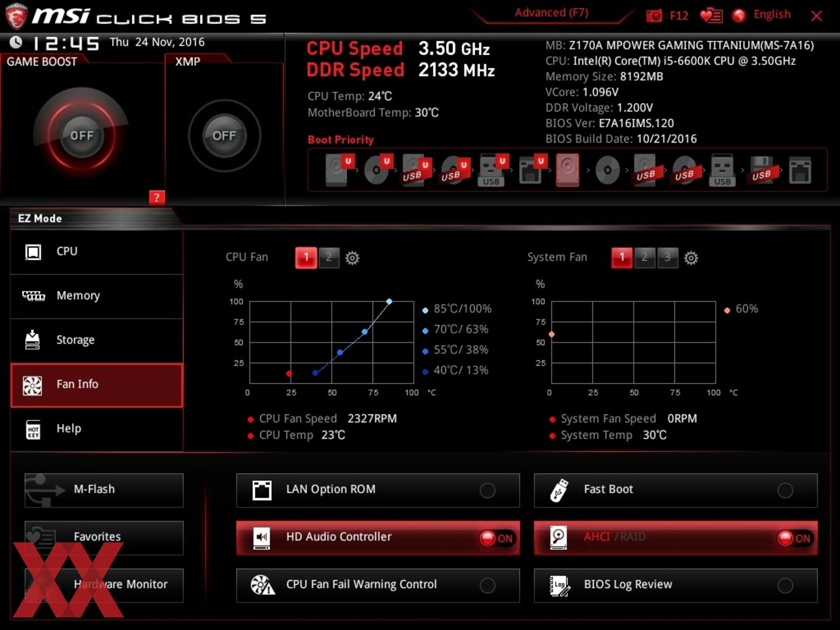840x630 pixels.
Task: Click the 55°C/38% point on CPU fan curve
Action: pyautogui.click(x=340, y=352)
